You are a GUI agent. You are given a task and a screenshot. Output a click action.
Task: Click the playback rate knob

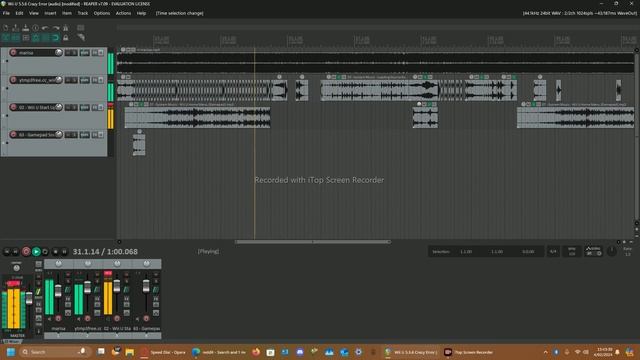611,251
